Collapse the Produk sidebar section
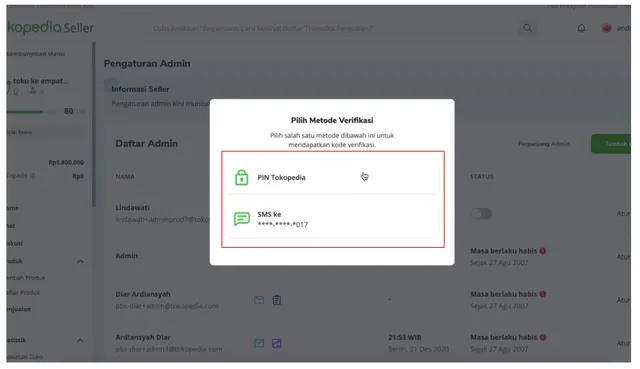Screen dimensions: 640x369 (80, 261)
